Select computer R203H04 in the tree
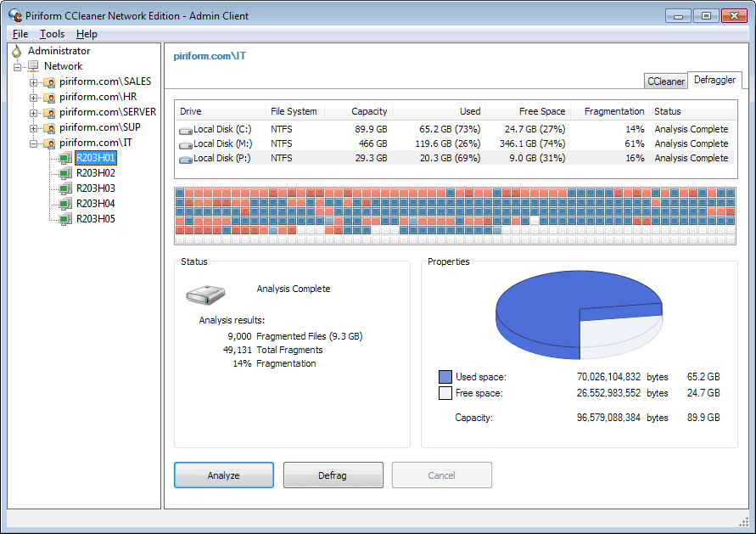Image resolution: width=756 pixels, height=534 pixels. click(96, 204)
